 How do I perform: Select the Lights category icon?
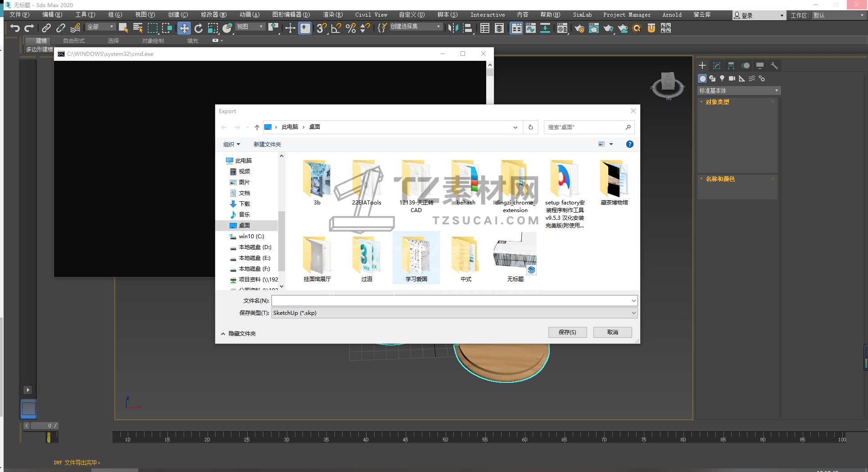(x=722, y=78)
